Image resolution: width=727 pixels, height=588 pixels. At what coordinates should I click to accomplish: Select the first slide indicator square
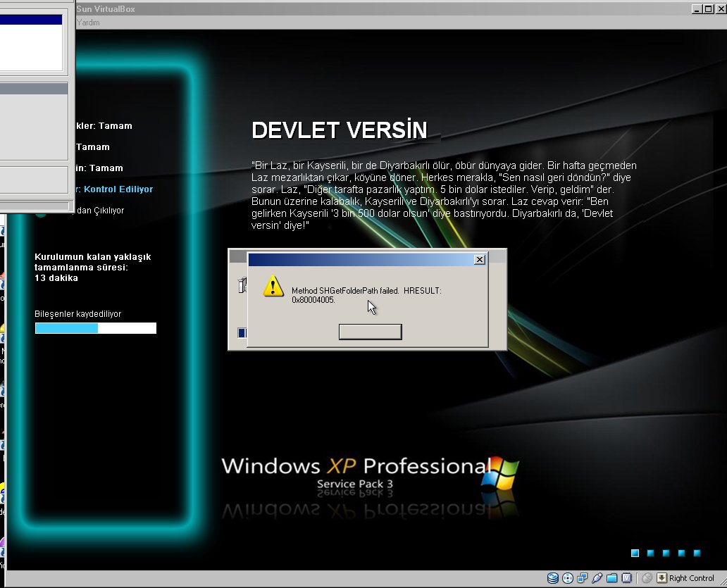[635, 553]
